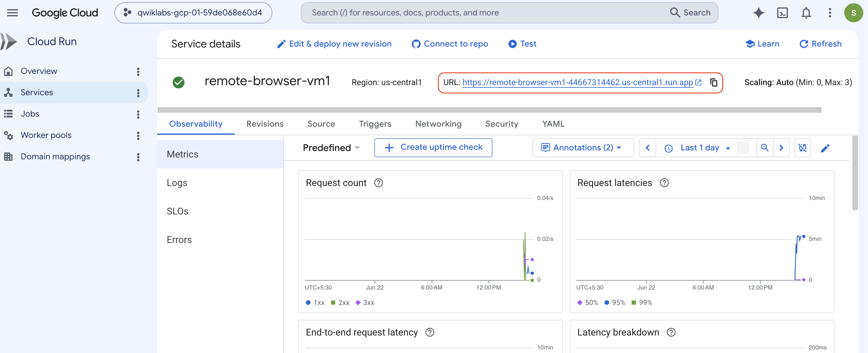Click the Cloud Run product logo
The width and height of the screenshot is (868, 353).
9,42
